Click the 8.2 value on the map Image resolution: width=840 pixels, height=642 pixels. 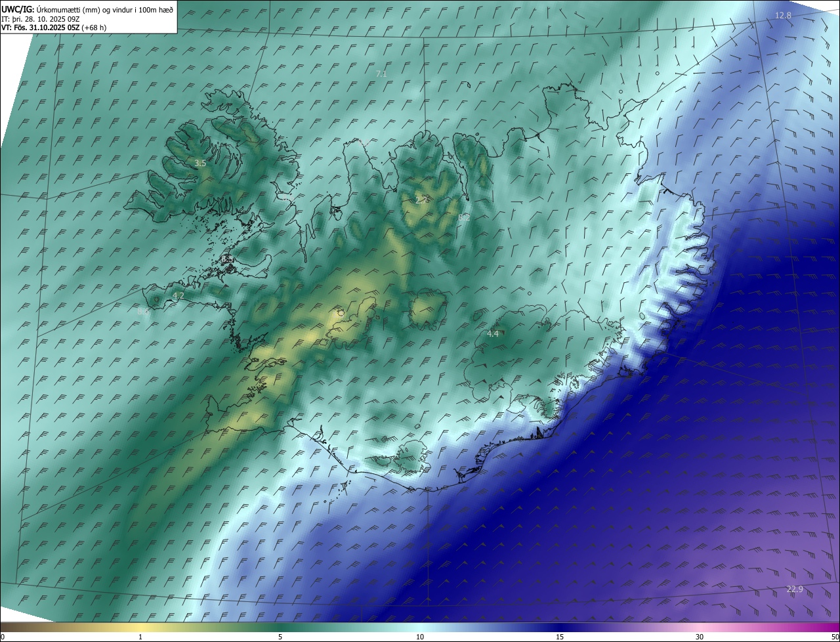pos(464,217)
